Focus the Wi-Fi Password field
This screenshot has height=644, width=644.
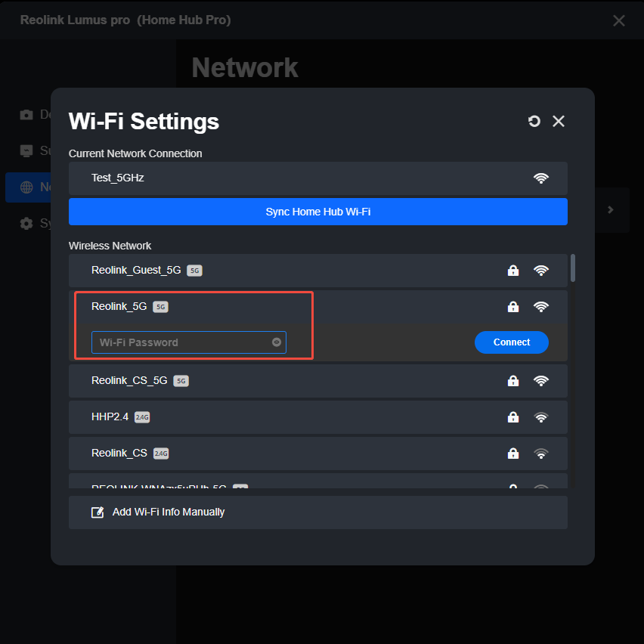(188, 342)
